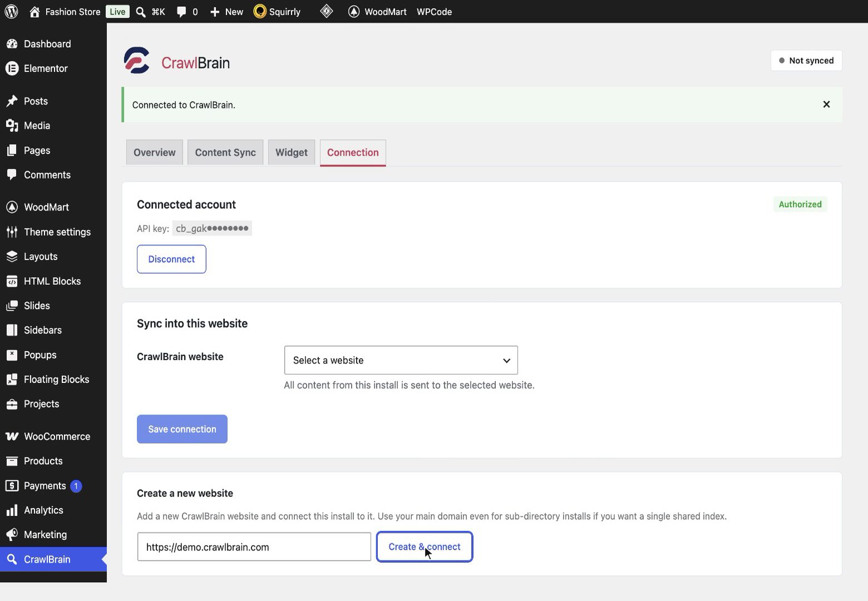Screen dimensions: 868x601
Task: Open the Select a website dropdown
Action: point(401,360)
